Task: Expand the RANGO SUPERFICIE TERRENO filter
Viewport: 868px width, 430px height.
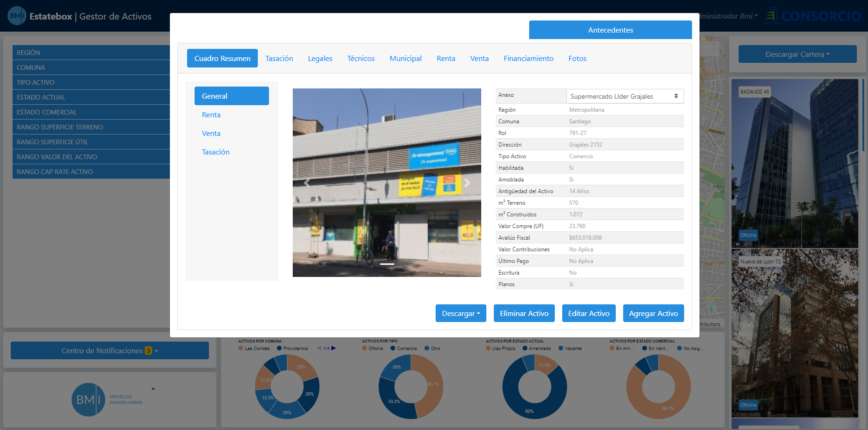Action: (x=91, y=127)
